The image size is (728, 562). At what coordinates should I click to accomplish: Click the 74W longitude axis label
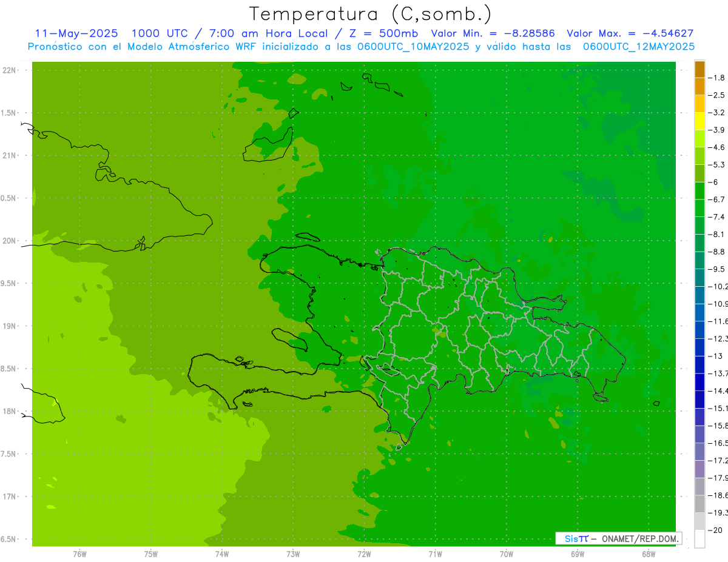click(222, 554)
